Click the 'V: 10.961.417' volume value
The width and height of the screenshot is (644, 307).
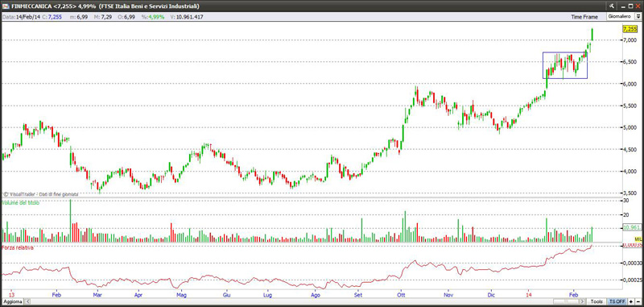point(187,17)
